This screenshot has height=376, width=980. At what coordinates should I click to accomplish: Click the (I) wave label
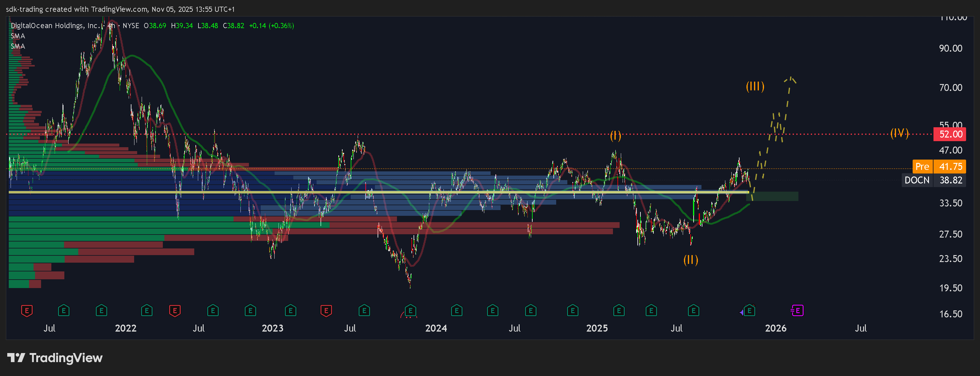pos(616,135)
